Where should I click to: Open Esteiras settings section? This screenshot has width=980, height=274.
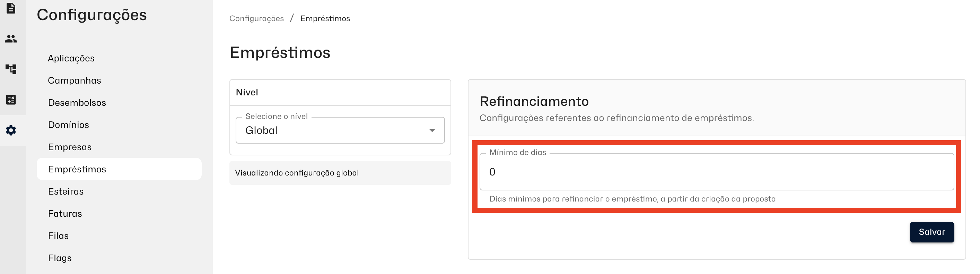pos(66,191)
